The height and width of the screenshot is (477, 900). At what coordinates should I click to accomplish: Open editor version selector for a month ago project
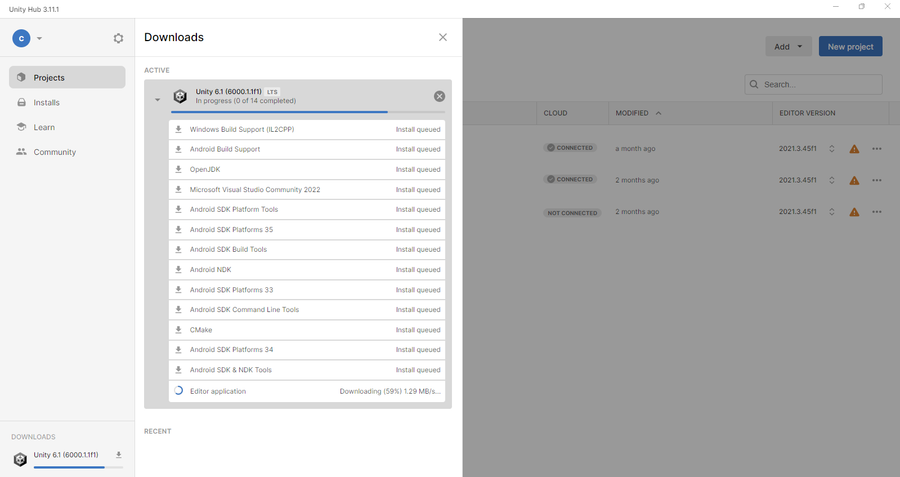click(831, 149)
